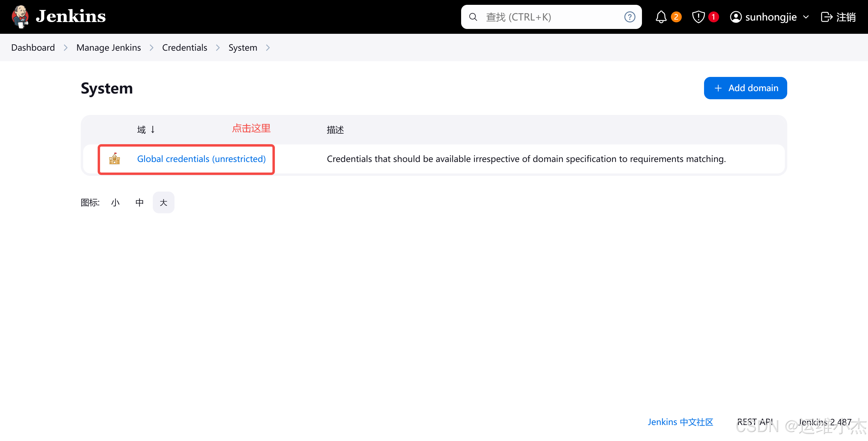Click the search magnifier icon
Viewport: 868px width, 441px height.
[473, 17]
